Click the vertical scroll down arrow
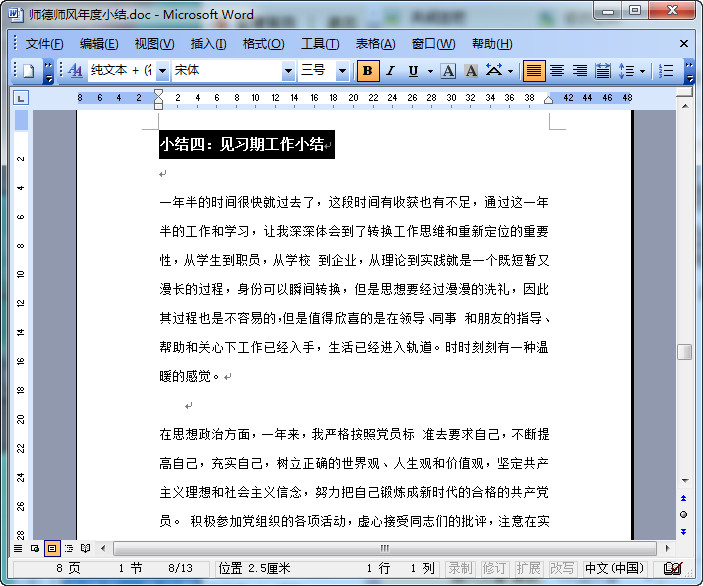703x586 pixels. [x=685, y=480]
